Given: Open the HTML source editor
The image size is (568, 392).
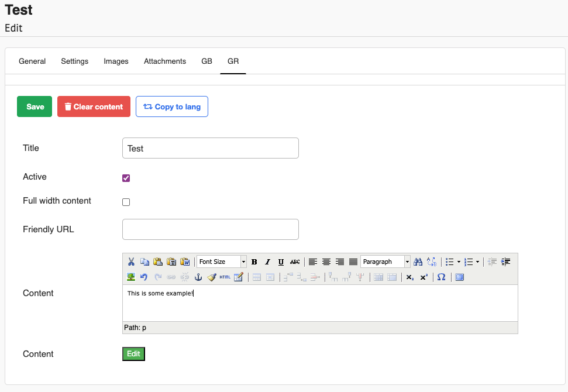Looking at the screenshot, I should click(225, 277).
